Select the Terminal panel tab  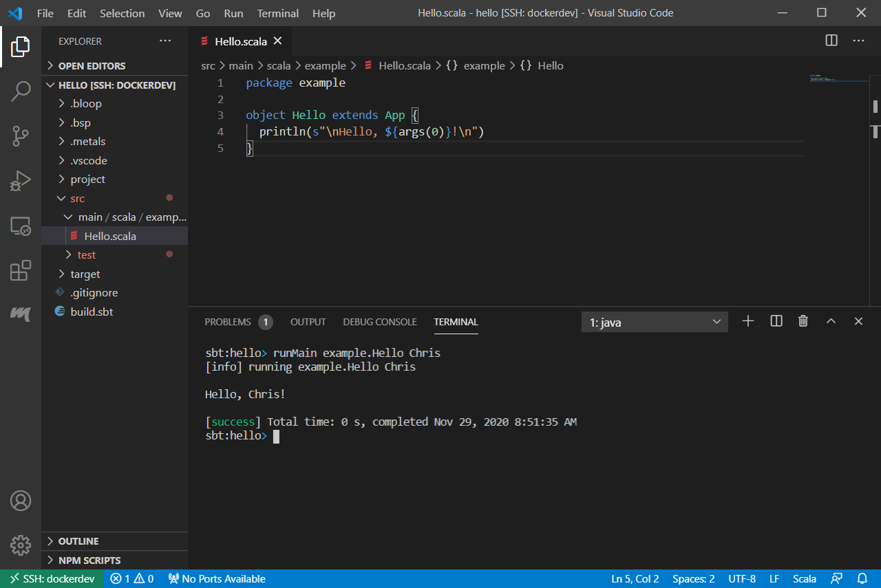click(456, 322)
